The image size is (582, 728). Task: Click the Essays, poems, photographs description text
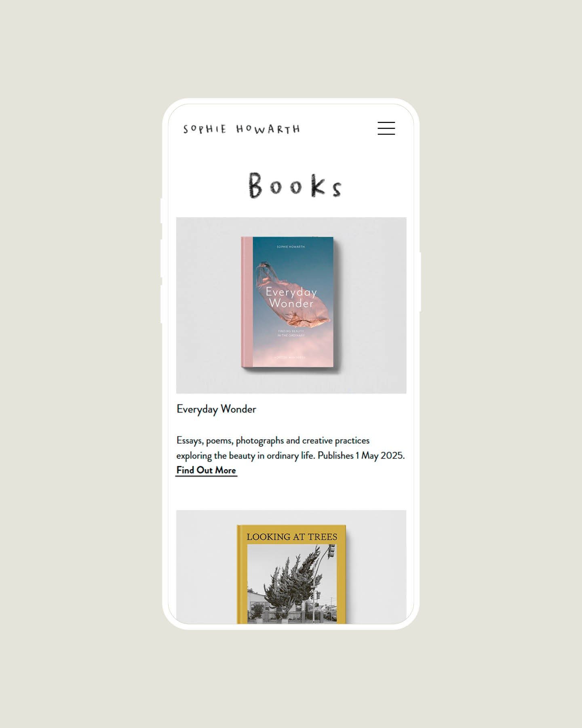(x=290, y=448)
